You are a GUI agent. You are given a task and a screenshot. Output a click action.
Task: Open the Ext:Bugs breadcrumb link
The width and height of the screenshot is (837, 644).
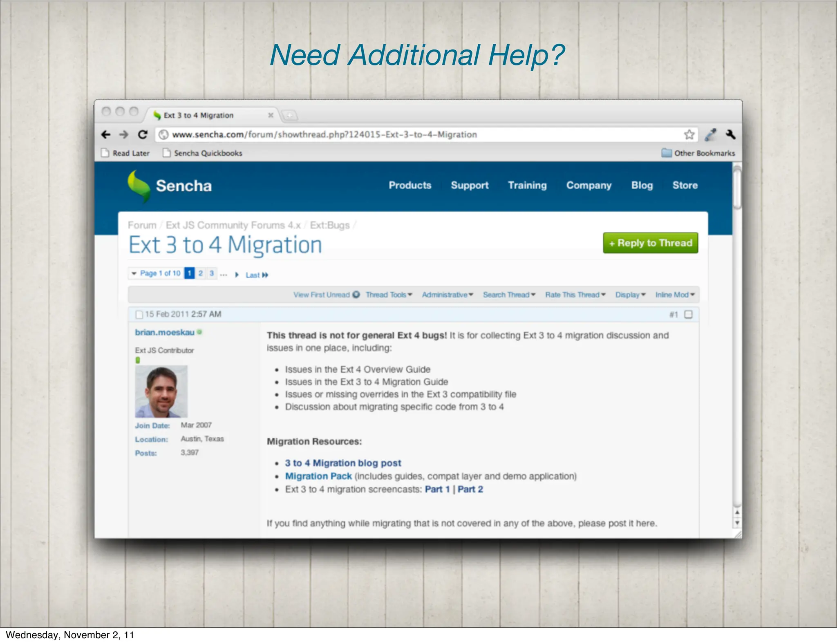330,225
